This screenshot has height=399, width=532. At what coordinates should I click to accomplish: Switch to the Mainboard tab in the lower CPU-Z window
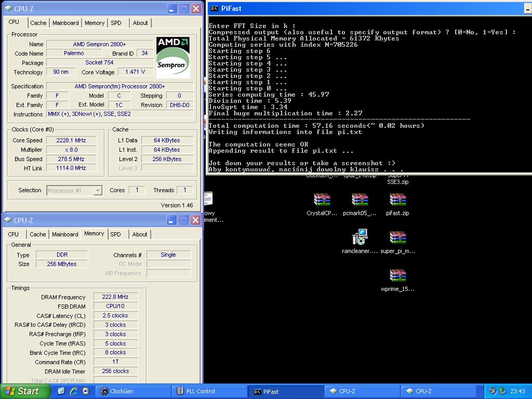65,234
